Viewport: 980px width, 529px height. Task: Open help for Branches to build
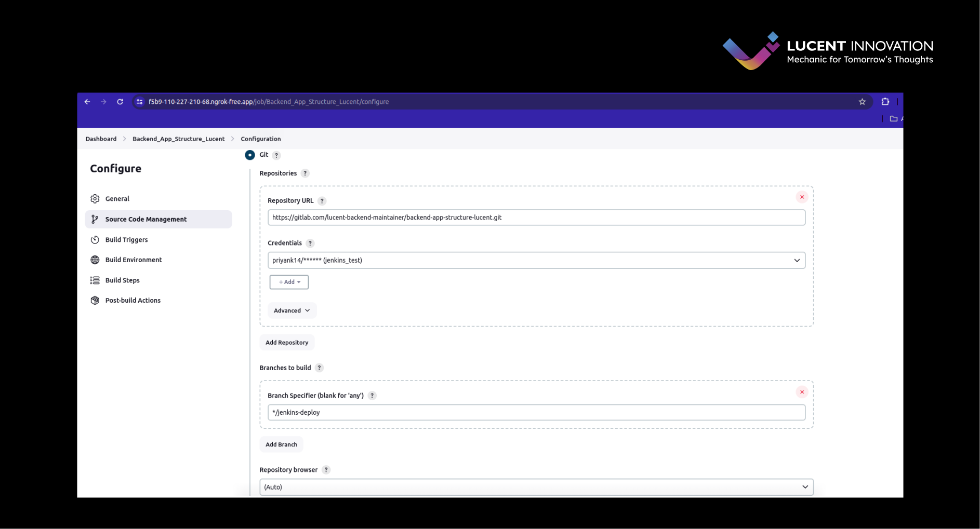(x=319, y=368)
